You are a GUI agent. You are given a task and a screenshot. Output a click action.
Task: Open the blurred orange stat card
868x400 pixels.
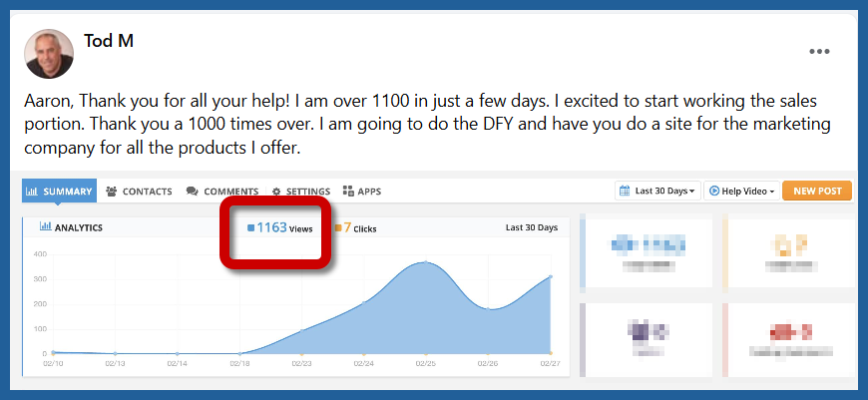pos(788,251)
